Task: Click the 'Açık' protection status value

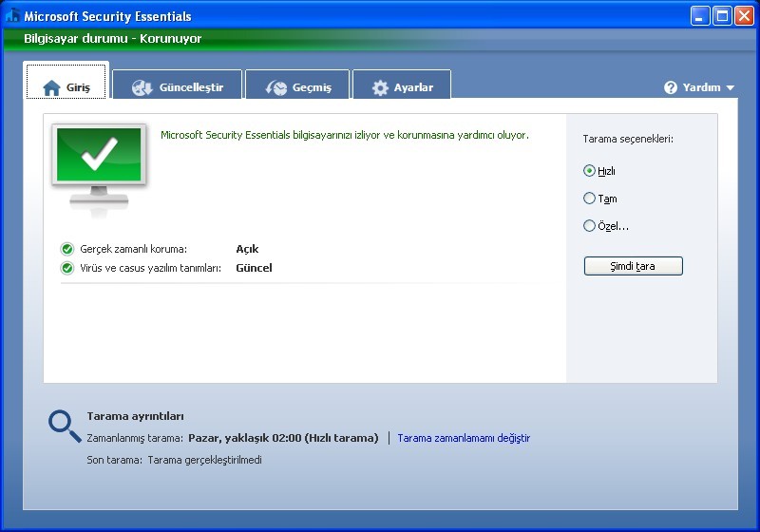Action: (247, 249)
